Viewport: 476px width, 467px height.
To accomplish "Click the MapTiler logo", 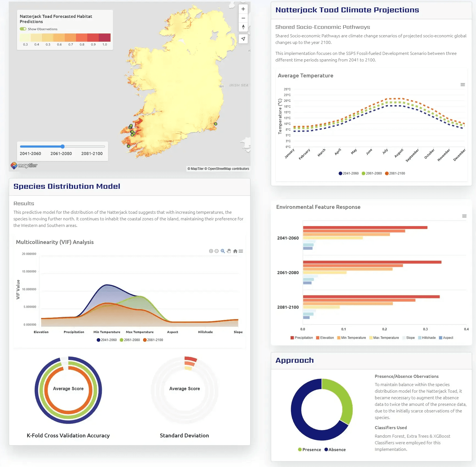I will click(24, 165).
